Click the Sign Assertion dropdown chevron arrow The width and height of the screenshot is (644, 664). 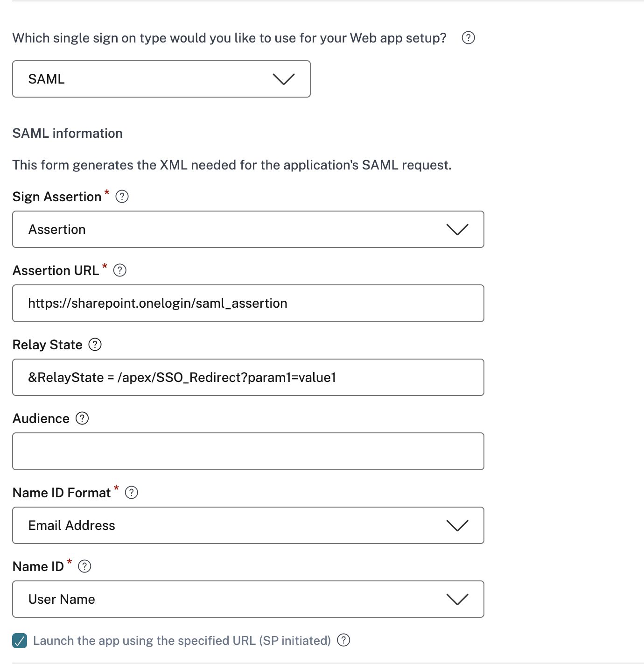coord(457,229)
